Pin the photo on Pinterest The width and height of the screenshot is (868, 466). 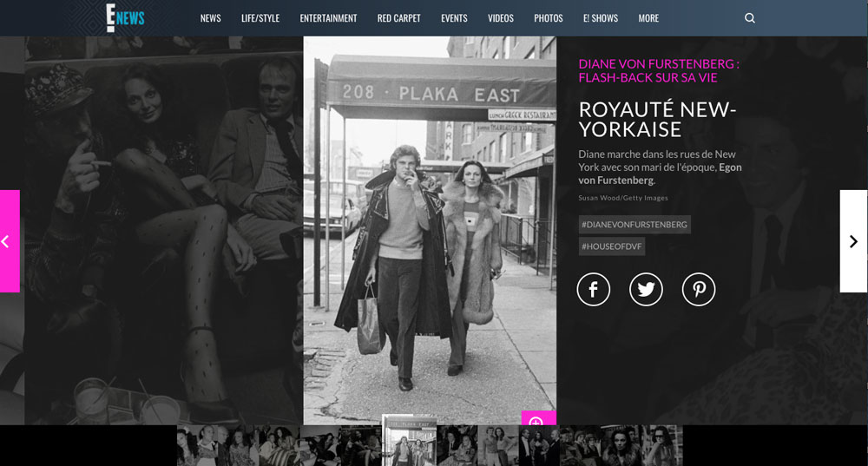[699, 290]
